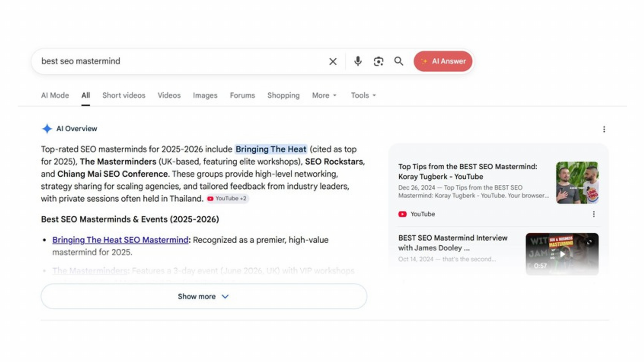Switch to the AI Mode tab
The width and height of the screenshot is (644, 362).
pyautogui.click(x=55, y=95)
